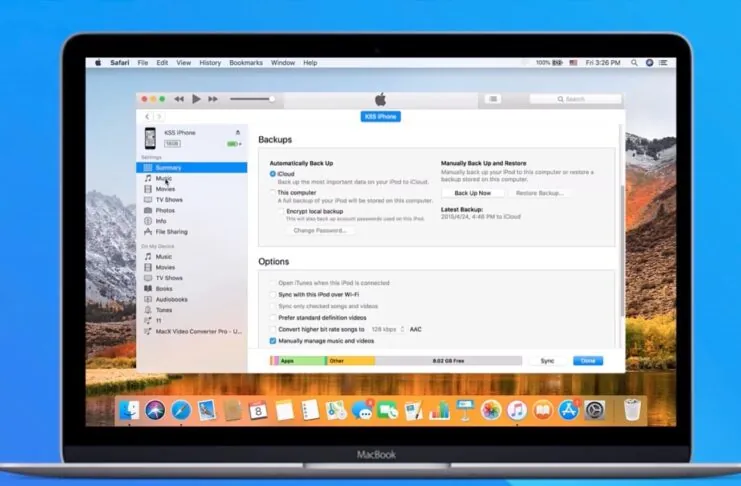Screen dimensions: 741x486
Task: Open Spotlight search in menu bar
Action: [634, 62]
